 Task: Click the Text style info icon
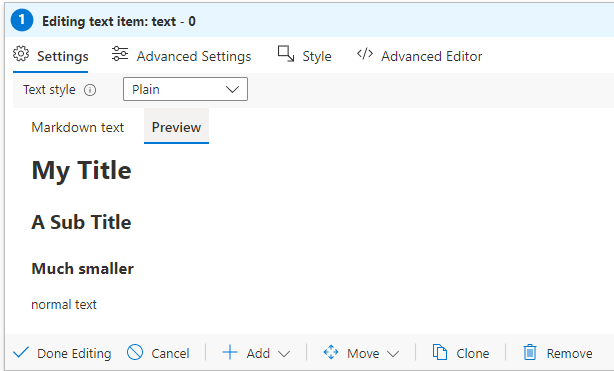pyautogui.click(x=90, y=90)
